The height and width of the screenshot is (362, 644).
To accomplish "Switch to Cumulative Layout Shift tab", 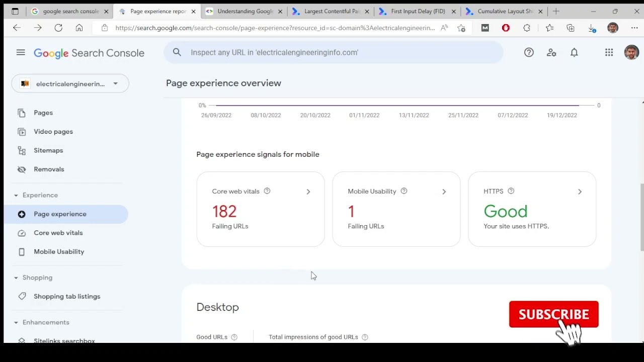I will [504, 11].
